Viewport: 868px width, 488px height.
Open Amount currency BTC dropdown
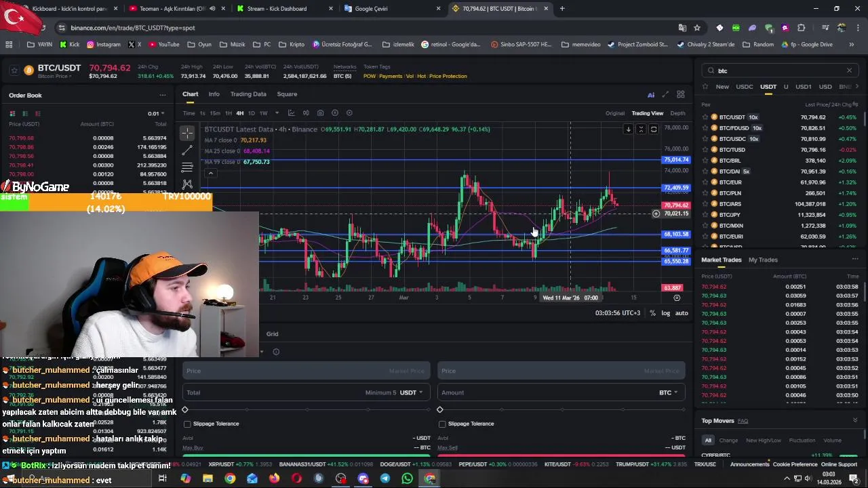pos(669,392)
